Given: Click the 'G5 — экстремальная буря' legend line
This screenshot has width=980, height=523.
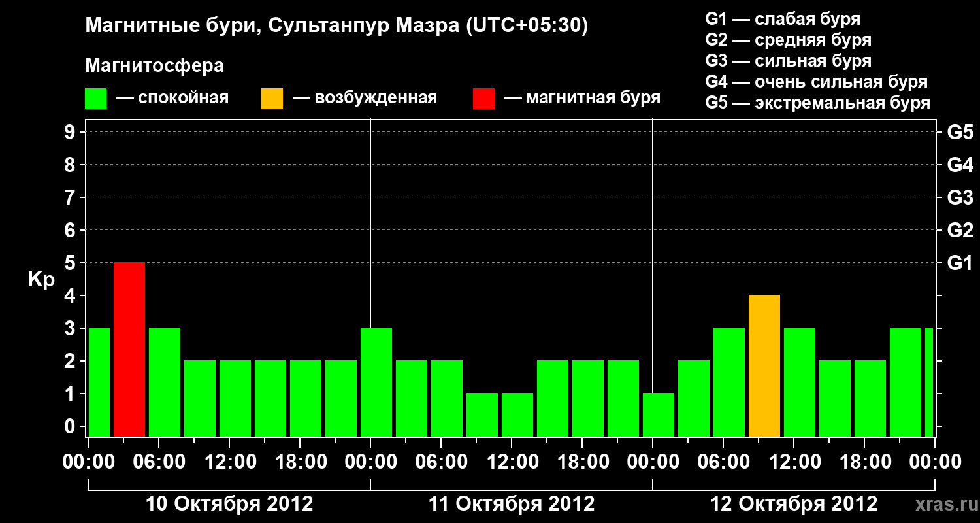Looking at the screenshot, I should [x=817, y=103].
